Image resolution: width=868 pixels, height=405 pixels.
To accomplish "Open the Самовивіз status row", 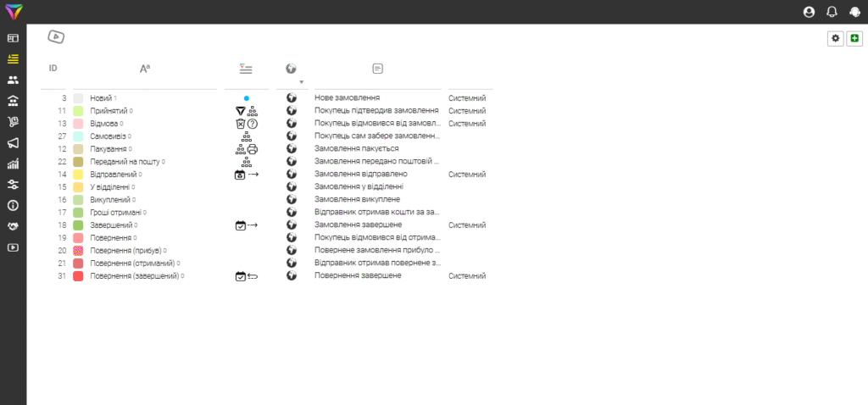I will point(266,136).
